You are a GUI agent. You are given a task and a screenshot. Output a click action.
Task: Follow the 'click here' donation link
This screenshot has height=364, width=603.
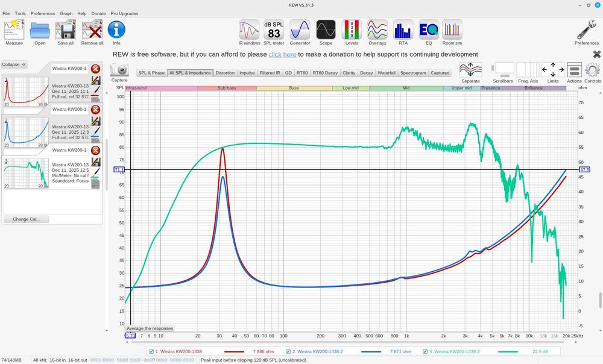pyautogui.click(x=282, y=55)
